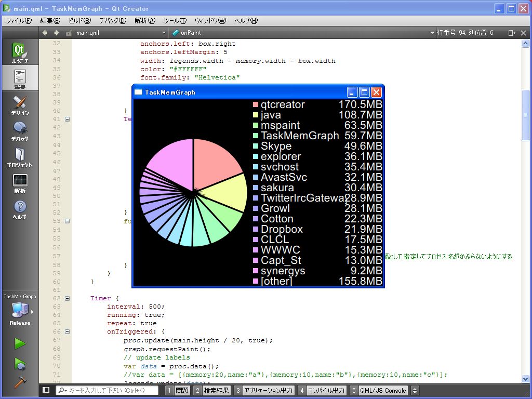Split the editor view

512,33
